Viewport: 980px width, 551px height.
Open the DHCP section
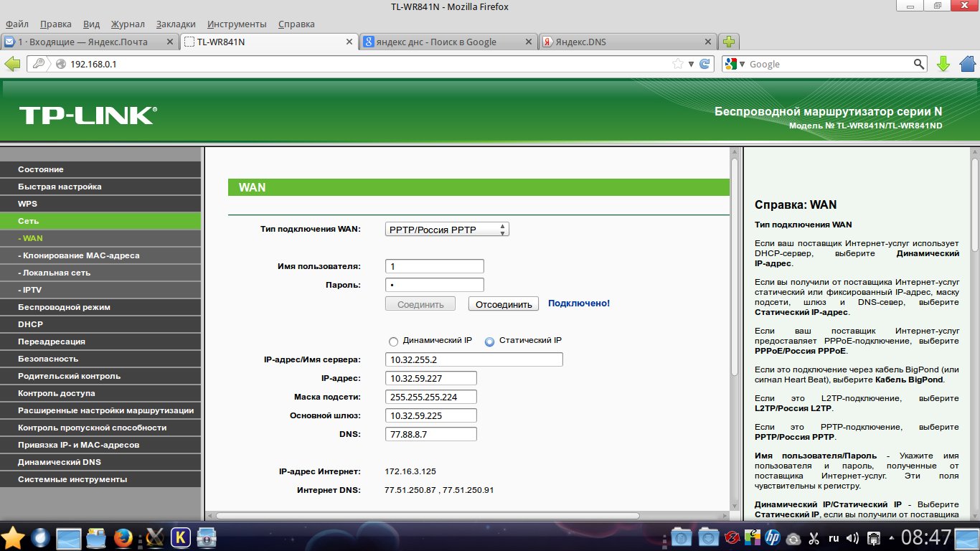pyautogui.click(x=100, y=324)
